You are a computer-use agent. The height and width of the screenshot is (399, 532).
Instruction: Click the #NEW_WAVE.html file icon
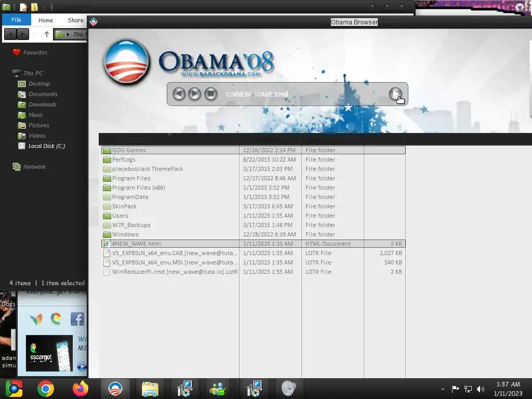click(107, 244)
